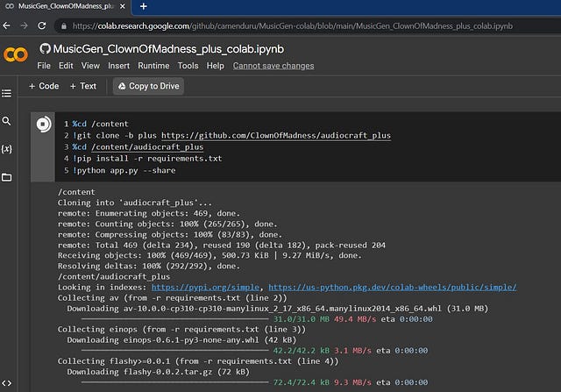
Task: Click the Cannot save changes link
Action: click(273, 66)
